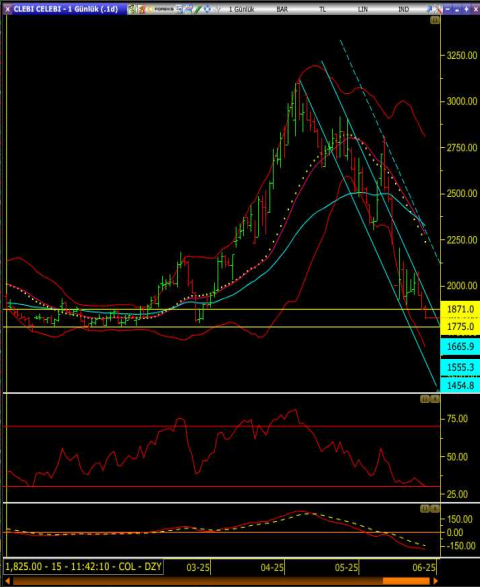Image resolution: width=480 pixels, height=587 pixels.
Task: Close the chart with the left X button
Action: point(7,9)
